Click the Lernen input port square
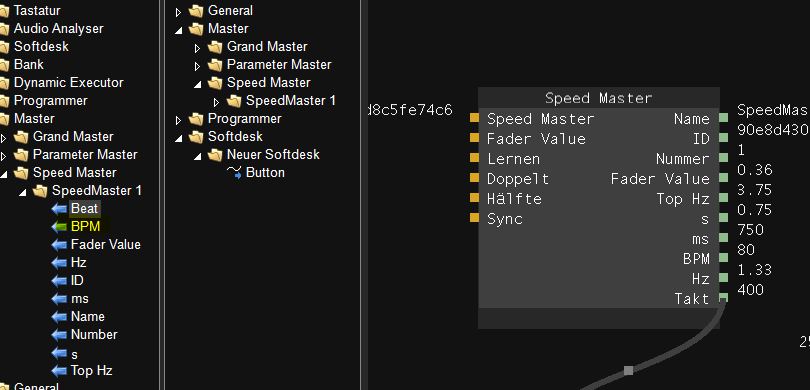 click(474, 158)
